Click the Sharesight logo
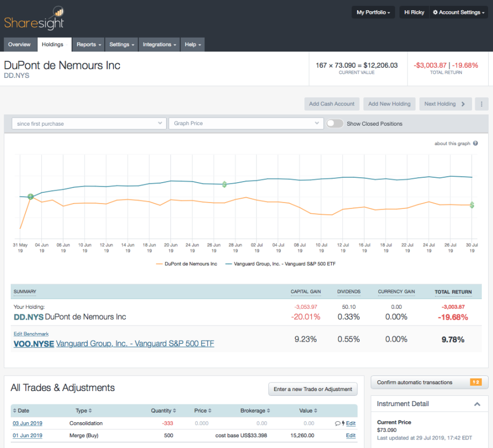Image resolution: width=493 pixels, height=448 pixels. (x=34, y=19)
